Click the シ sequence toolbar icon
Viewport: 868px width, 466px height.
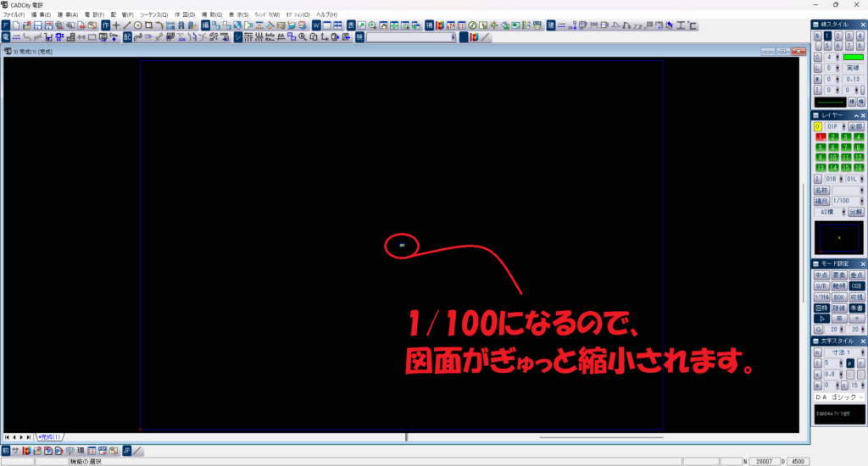(238, 37)
